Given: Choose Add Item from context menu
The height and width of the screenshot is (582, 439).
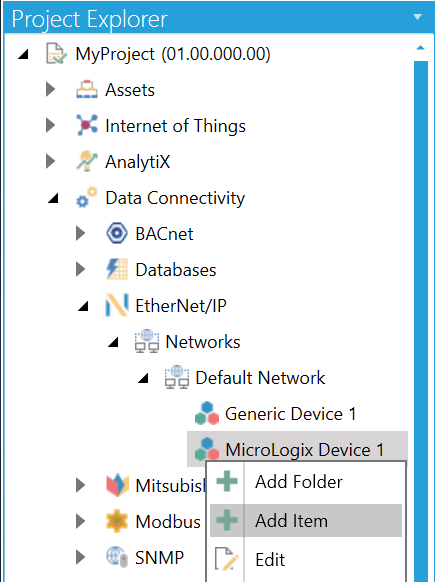Looking at the screenshot, I should [x=306, y=520].
